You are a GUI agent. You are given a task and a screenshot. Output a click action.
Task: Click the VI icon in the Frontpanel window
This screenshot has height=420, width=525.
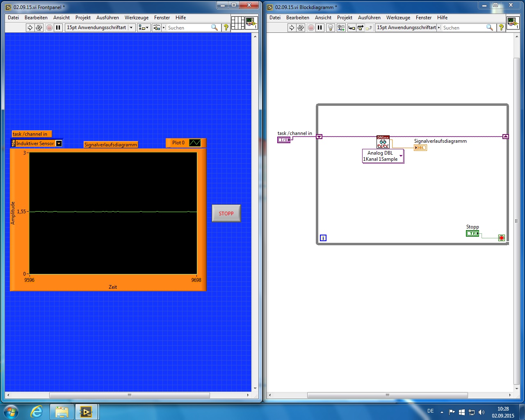pyautogui.click(x=251, y=23)
